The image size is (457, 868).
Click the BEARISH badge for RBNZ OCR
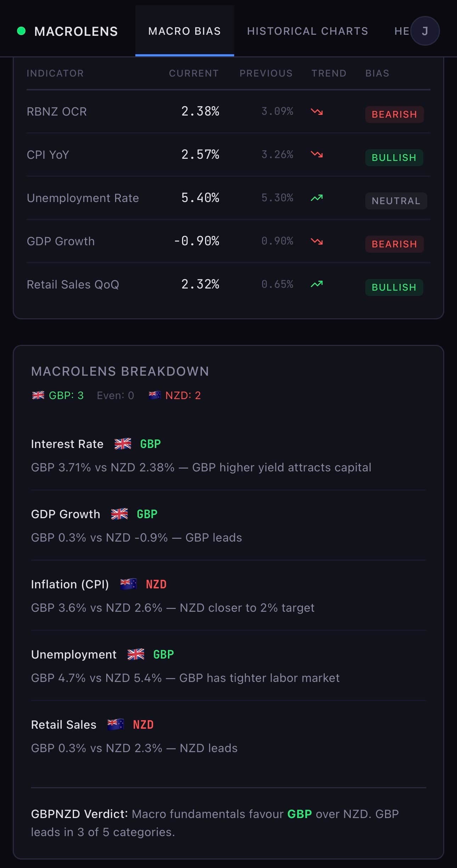coord(394,114)
